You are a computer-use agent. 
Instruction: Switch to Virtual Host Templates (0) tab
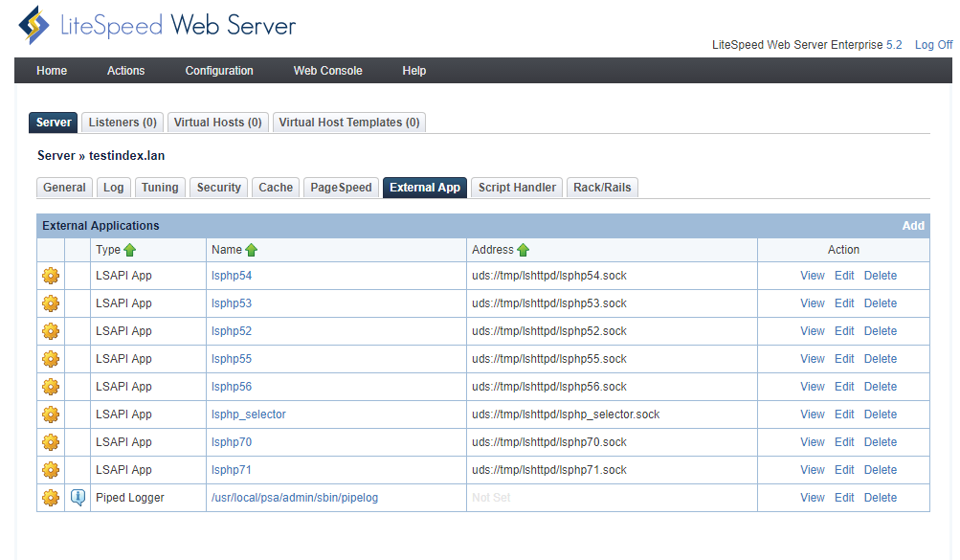(x=349, y=123)
